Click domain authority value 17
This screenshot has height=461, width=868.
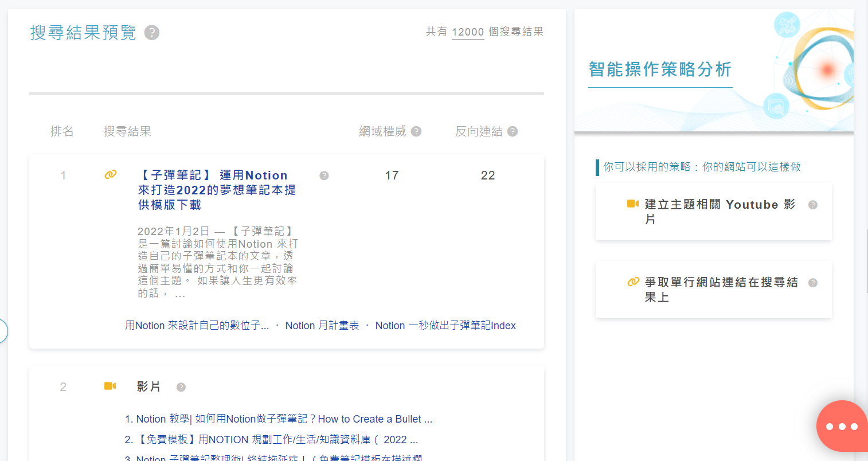coord(392,175)
